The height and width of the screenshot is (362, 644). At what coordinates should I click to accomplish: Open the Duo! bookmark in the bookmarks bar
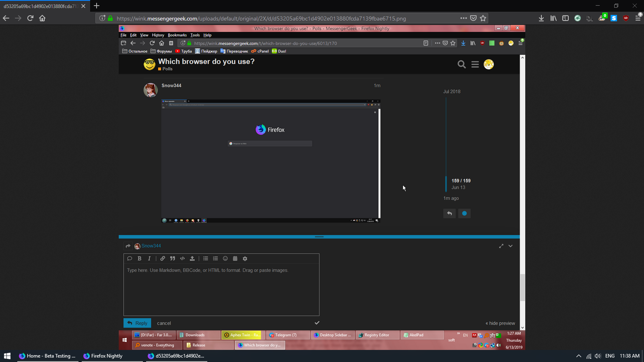pos(279,51)
